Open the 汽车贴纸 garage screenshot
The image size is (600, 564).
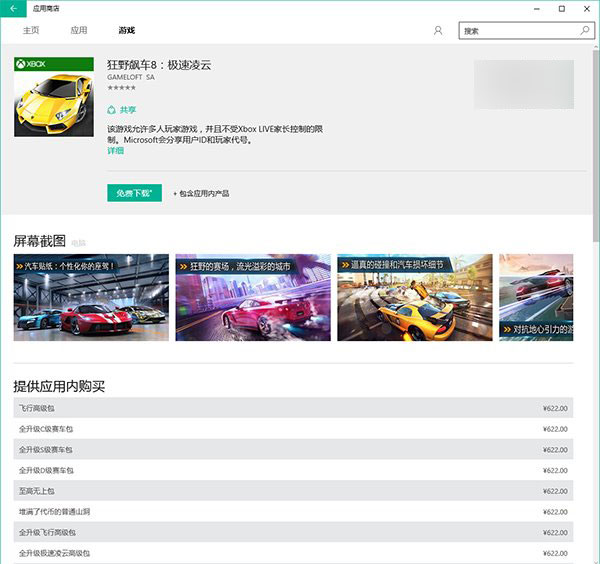91,297
